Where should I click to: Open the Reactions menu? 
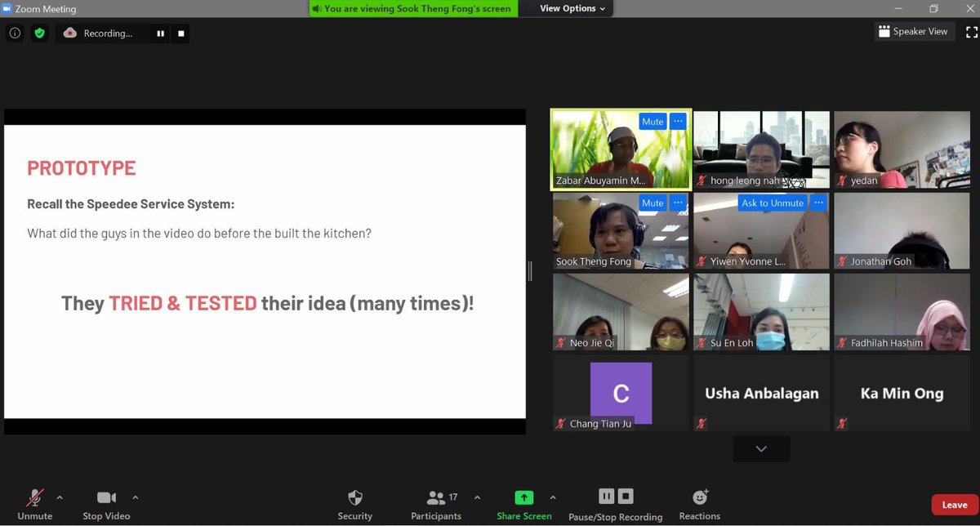[x=700, y=505]
